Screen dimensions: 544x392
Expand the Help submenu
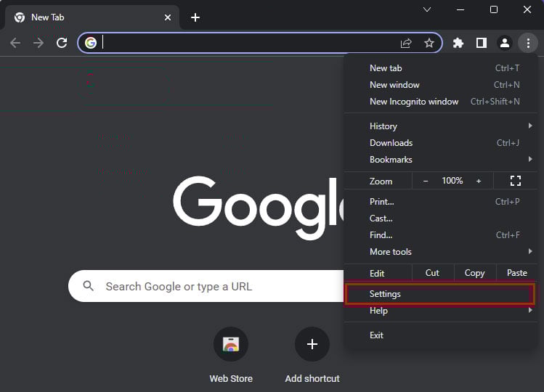point(441,311)
